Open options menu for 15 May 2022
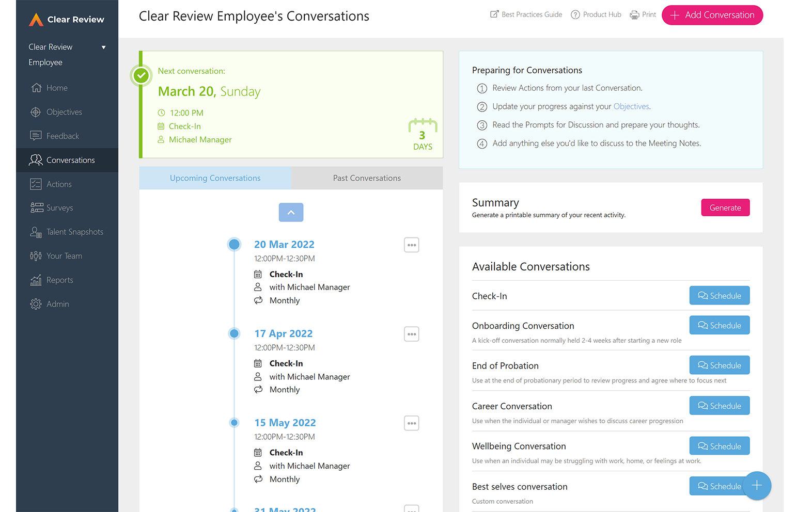The image size is (812, 512). (412, 423)
